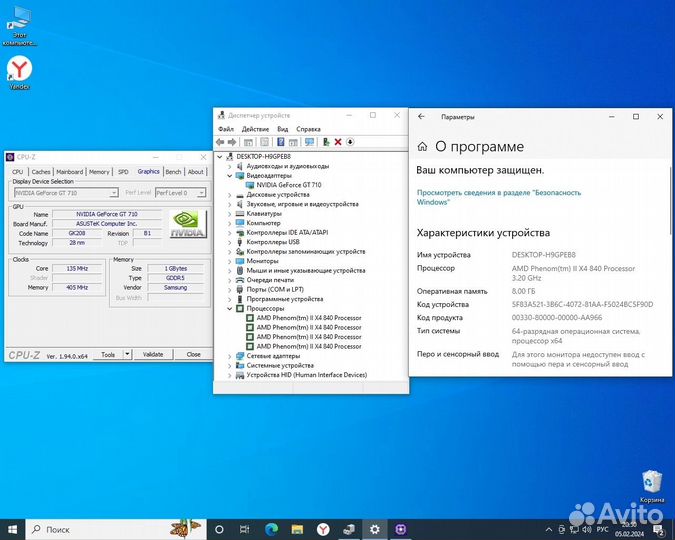Click Device Manager icon on taskbar
Screen dimensions: 675x540
tap(349, 529)
